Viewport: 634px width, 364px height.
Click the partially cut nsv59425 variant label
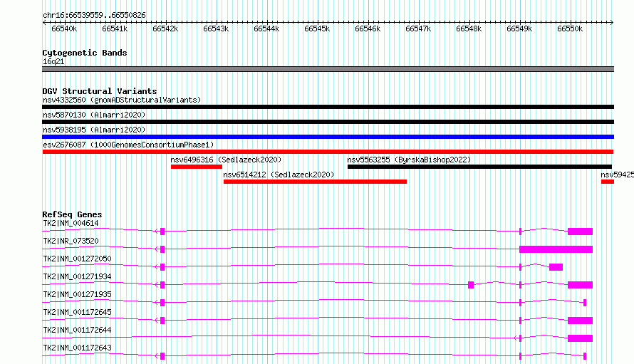(x=617, y=175)
